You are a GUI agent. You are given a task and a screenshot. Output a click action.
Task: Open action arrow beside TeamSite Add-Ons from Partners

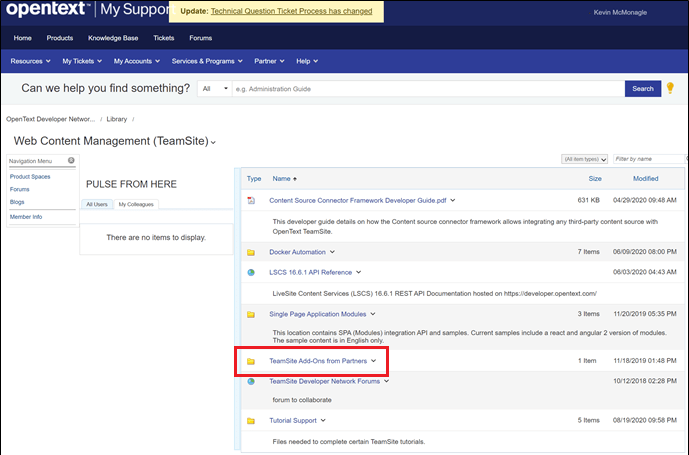click(374, 361)
